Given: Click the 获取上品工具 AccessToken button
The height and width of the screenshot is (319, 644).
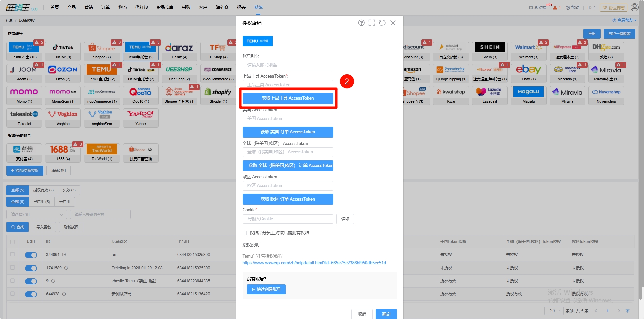Looking at the screenshot, I should point(288,98).
